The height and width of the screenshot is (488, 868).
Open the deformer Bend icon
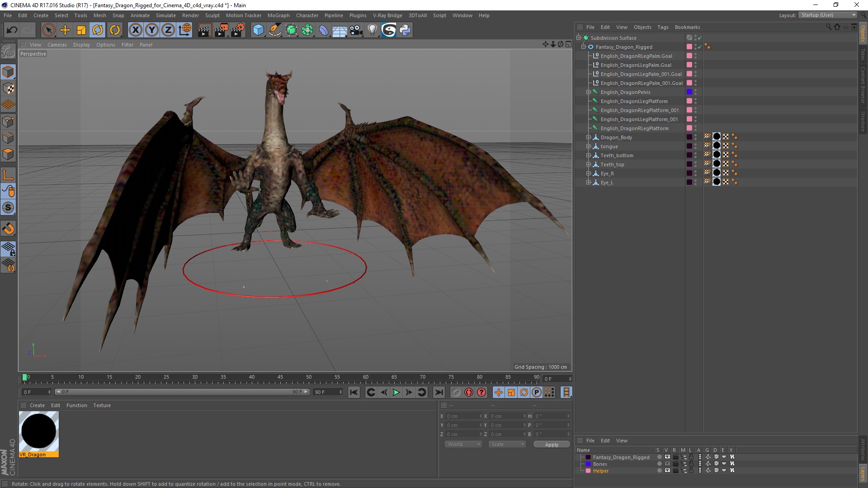[324, 30]
